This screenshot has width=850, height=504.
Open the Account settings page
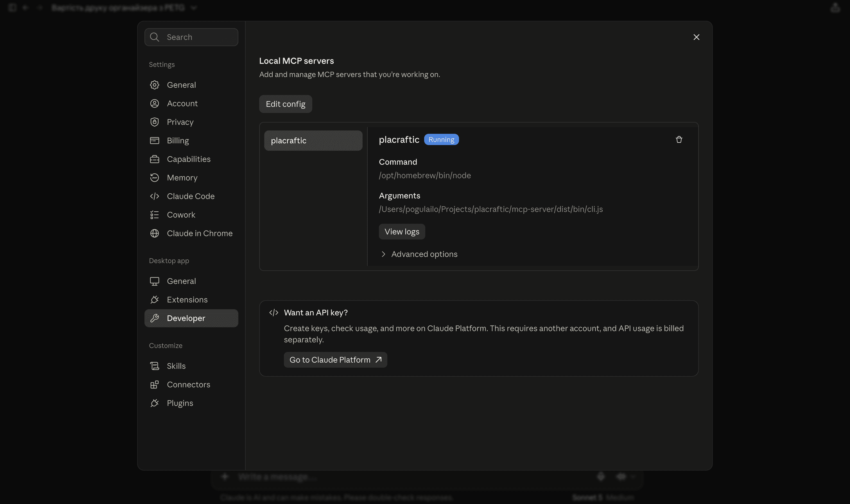(191, 104)
